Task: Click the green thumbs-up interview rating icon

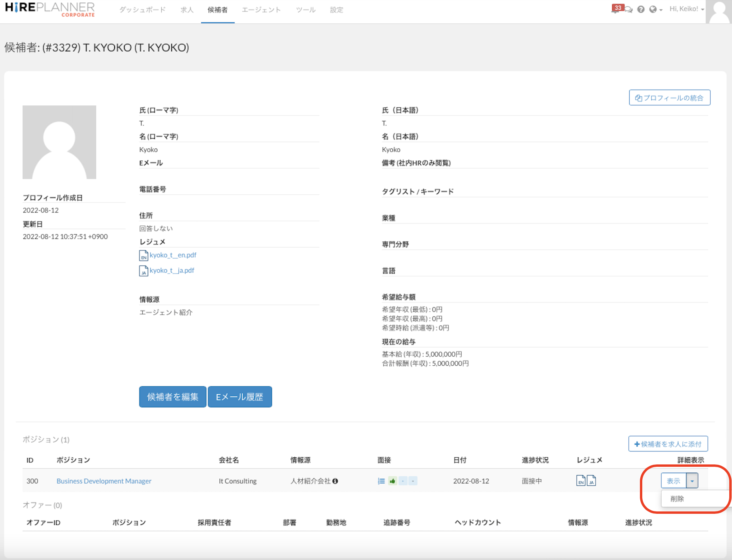Action: 392,481
